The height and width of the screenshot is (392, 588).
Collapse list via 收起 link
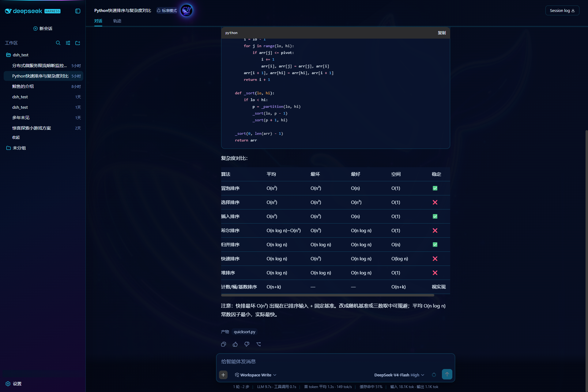click(16, 138)
